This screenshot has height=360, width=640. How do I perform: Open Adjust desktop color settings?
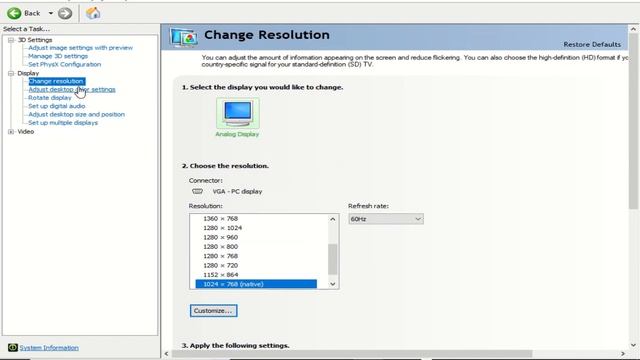click(x=72, y=89)
